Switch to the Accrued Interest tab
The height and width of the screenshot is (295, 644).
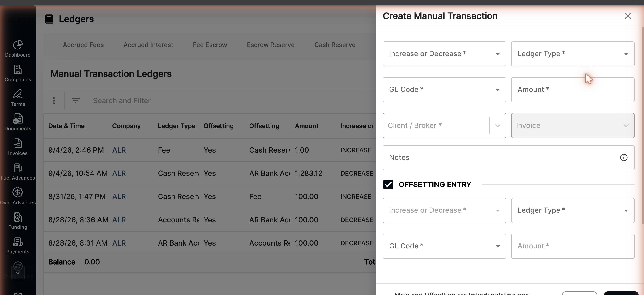148,45
